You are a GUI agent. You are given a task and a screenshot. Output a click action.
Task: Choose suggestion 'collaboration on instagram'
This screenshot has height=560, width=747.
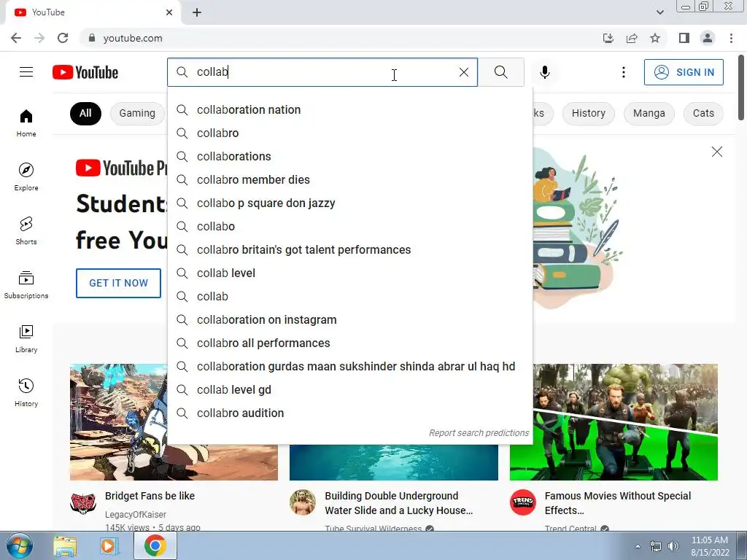coord(350,320)
